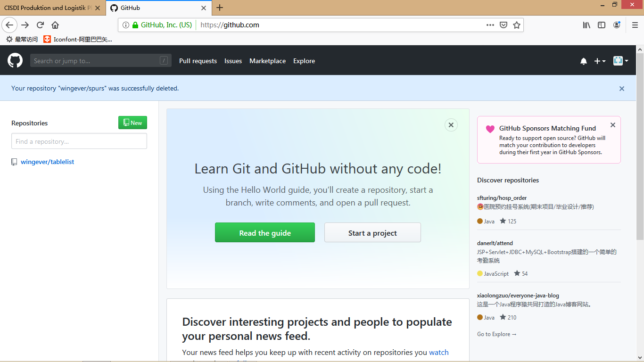Click the repo icon beside wingever/tablelist

(x=14, y=162)
